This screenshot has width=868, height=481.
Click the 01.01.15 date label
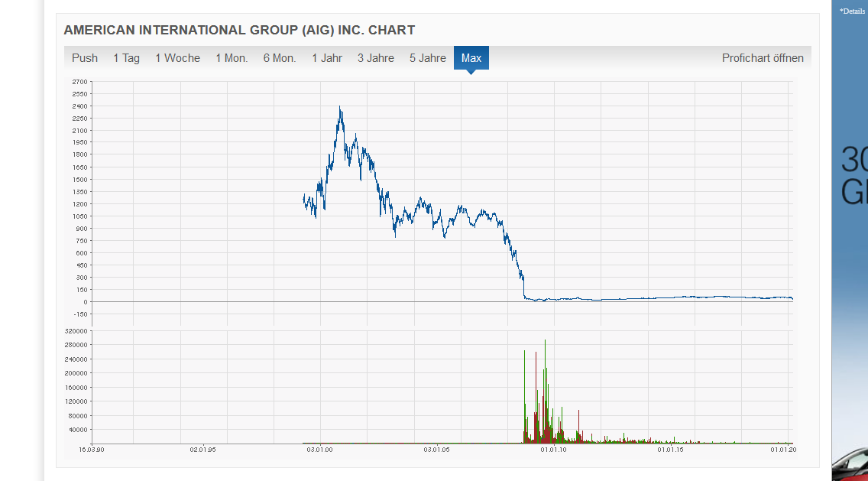click(671, 450)
